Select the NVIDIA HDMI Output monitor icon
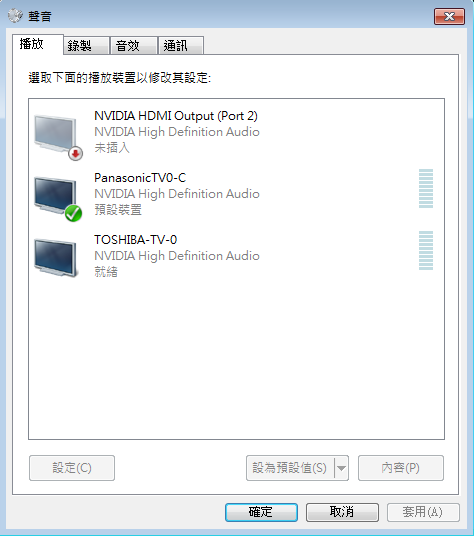474x536 pixels. [x=55, y=134]
